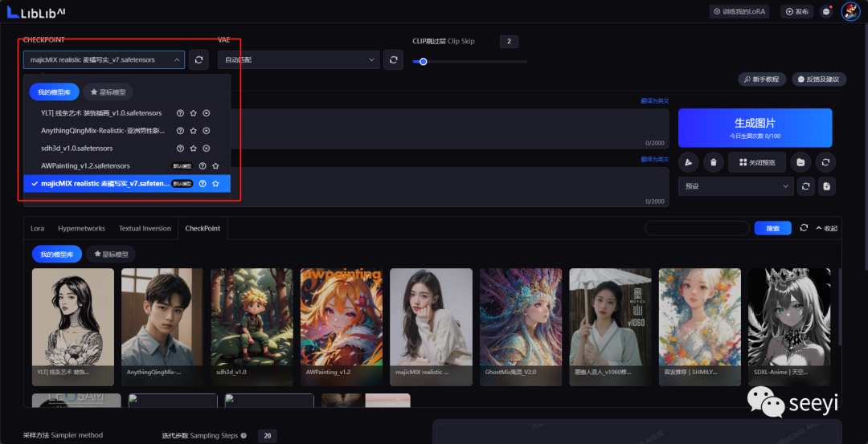Screen dimensions: 868x444
Task: Switch to the Lora tab
Action: point(37,229)
